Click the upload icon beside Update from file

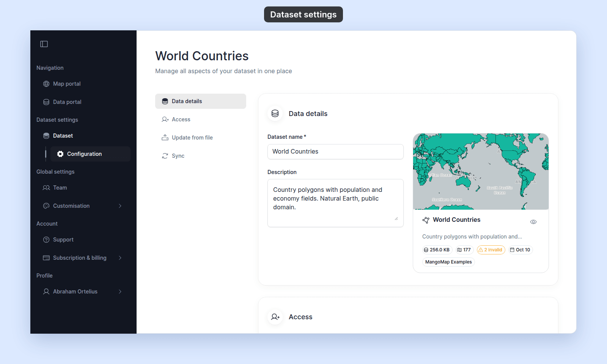pos(165,138)
